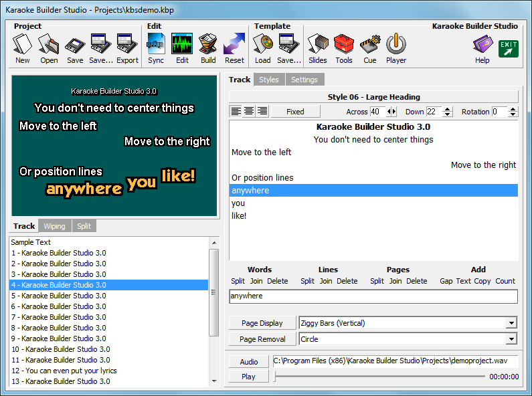The width and height of the screenshot is (532, 396).
Task: Click the audio file path field
Action: pos(395,361)
